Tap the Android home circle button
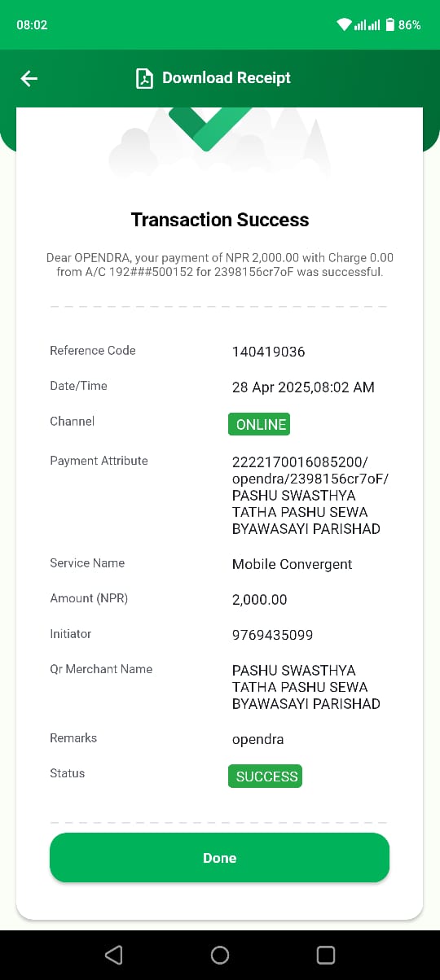 point(220,955)
